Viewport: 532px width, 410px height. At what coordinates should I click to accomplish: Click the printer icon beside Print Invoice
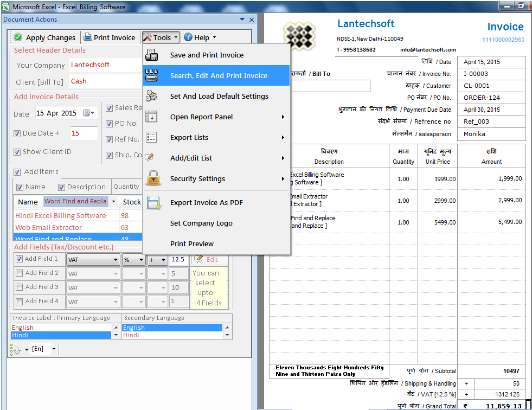[88, 37]
